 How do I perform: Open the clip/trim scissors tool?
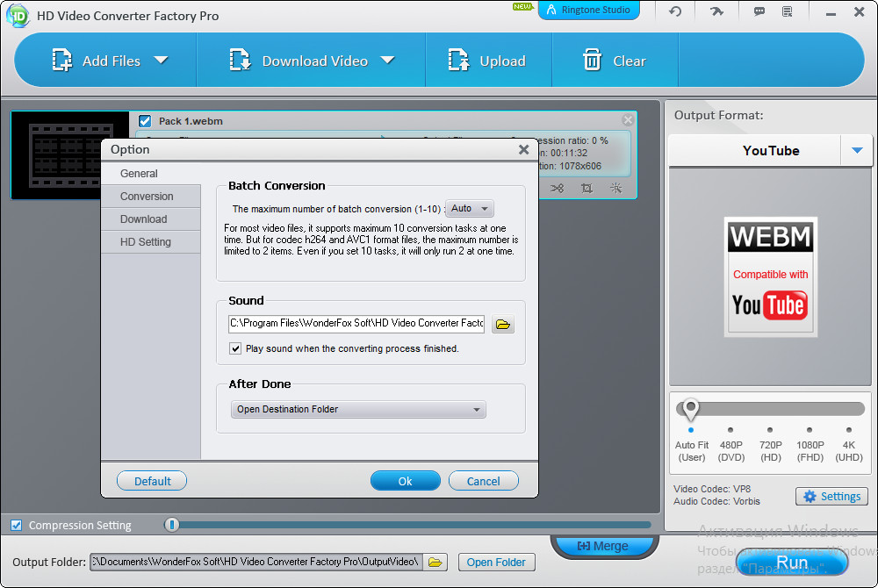(557, 188)
